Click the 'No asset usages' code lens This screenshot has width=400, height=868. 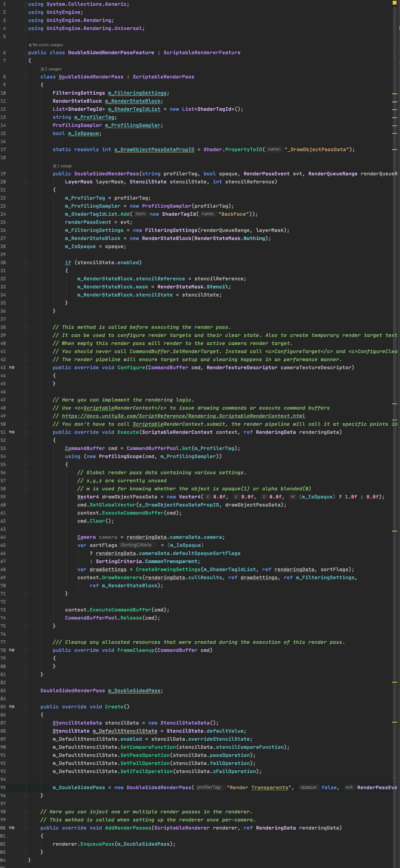pyautogui.click(x=48, y=45)
